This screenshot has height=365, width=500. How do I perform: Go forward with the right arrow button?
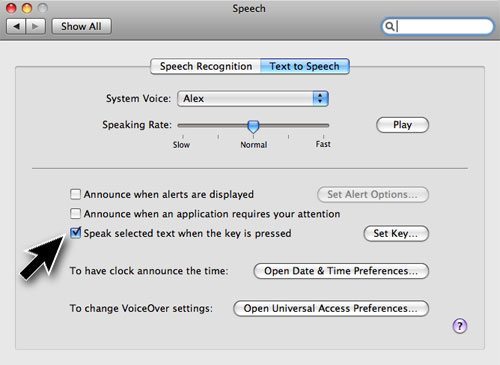pyautogui.click(x=35, y=26)
